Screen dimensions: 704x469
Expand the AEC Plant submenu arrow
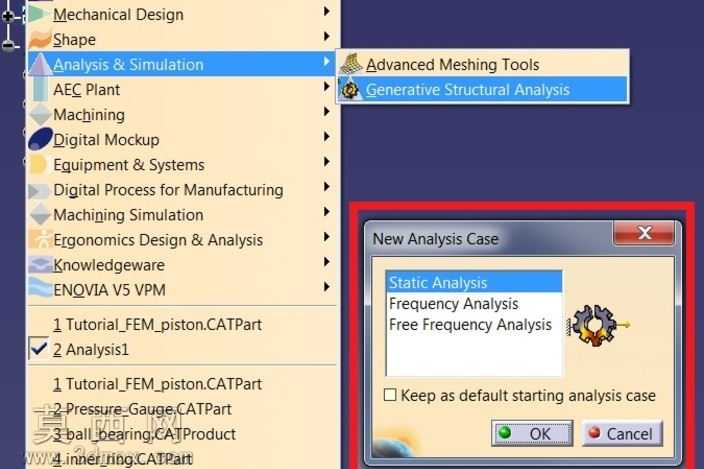point(327,86)
